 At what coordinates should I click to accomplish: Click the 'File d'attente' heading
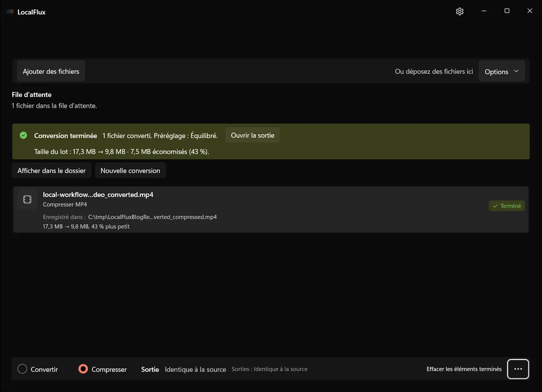pos(32,95)
